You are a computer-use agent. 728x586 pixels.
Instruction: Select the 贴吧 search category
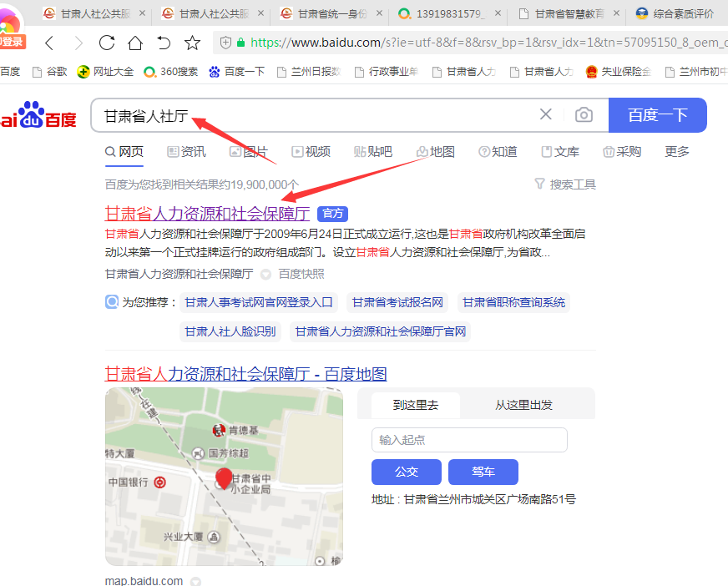click(x=373, y=151)
